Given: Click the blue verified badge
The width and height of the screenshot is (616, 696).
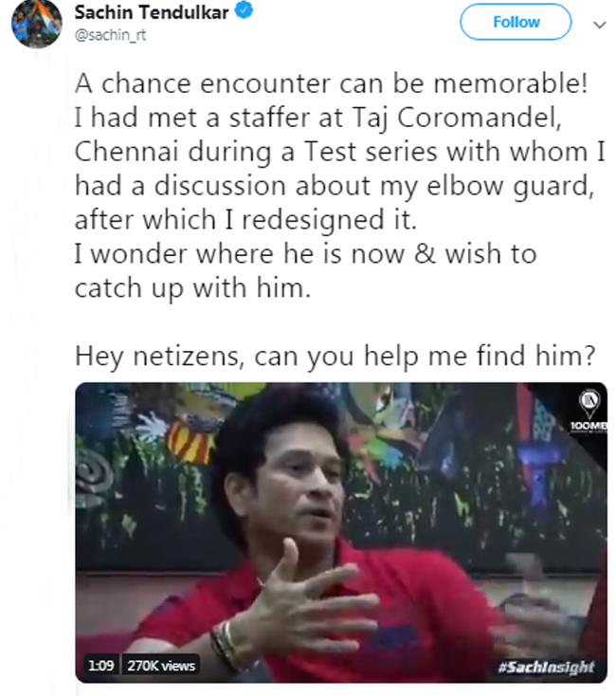Looking at the screenshot, I should pos(244,10).
